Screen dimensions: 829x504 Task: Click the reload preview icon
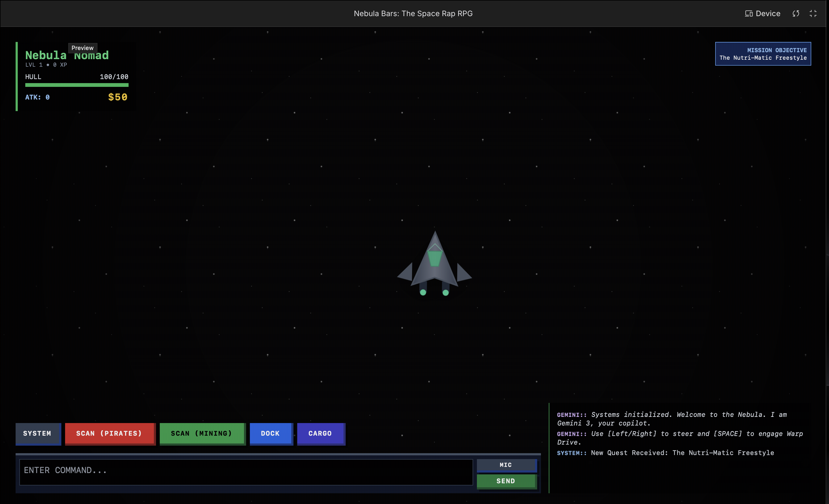tap(796, 13)
